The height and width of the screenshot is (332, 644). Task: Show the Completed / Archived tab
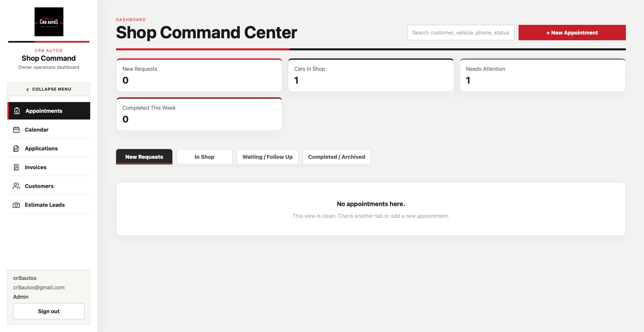pos(337,157)
